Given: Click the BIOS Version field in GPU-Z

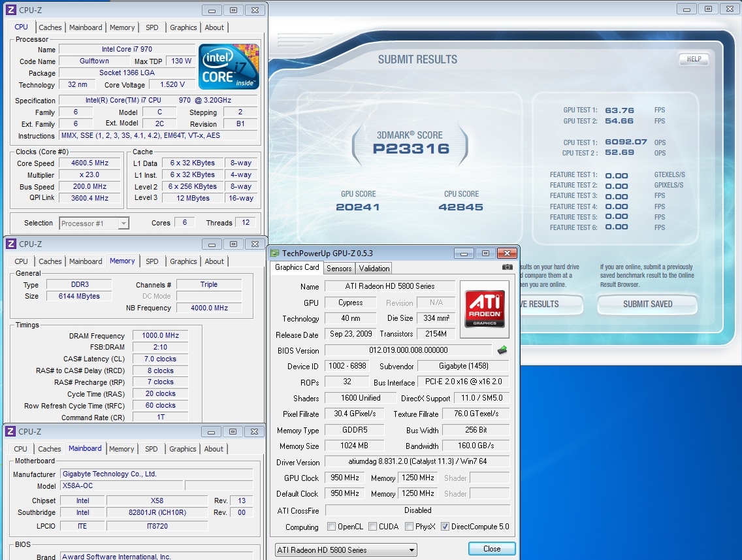Looking at the screenshot, I should pyautogui.click(x=408, y=350).
